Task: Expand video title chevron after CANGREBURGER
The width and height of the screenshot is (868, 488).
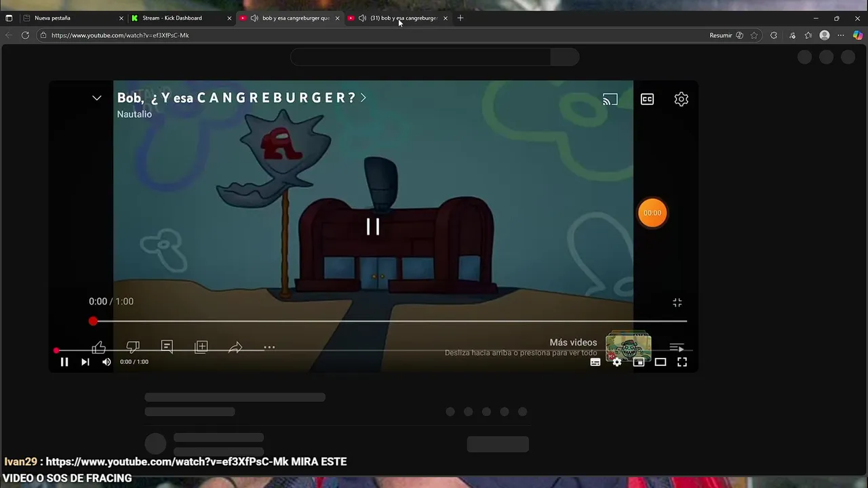Action: pos(363,98)
